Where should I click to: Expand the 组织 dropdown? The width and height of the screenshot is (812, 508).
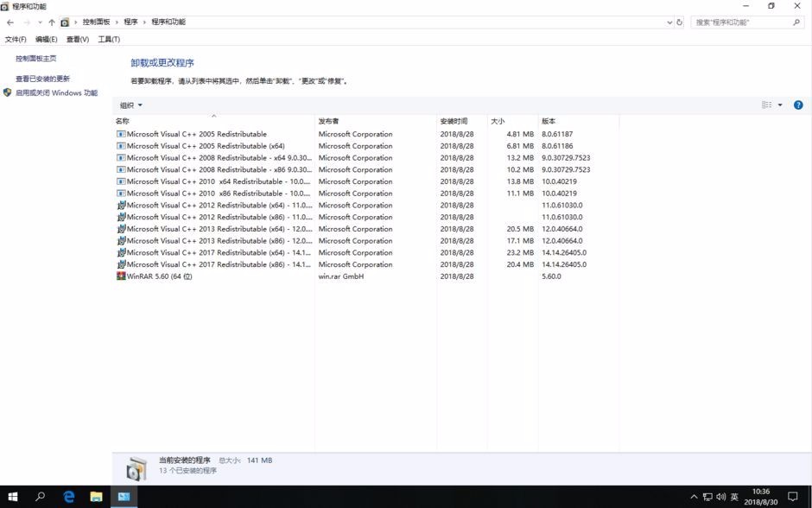pyautogui.click(x=131, y=105)
